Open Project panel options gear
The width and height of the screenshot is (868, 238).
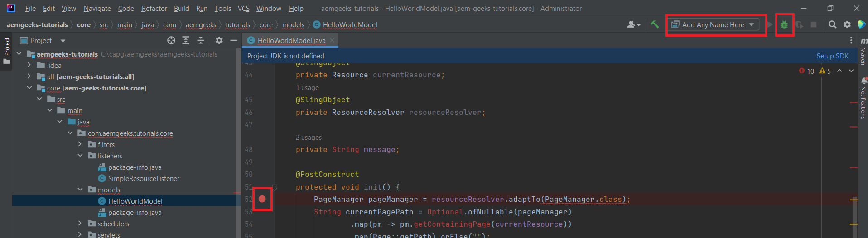pyautogui.click(x=219, y=40)
